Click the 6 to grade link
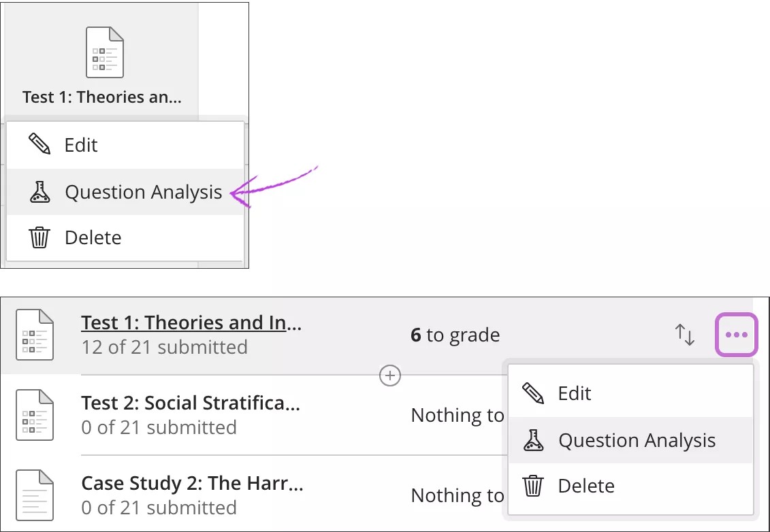This screenshot has width=770, height=532. click(x=455, y=334)
